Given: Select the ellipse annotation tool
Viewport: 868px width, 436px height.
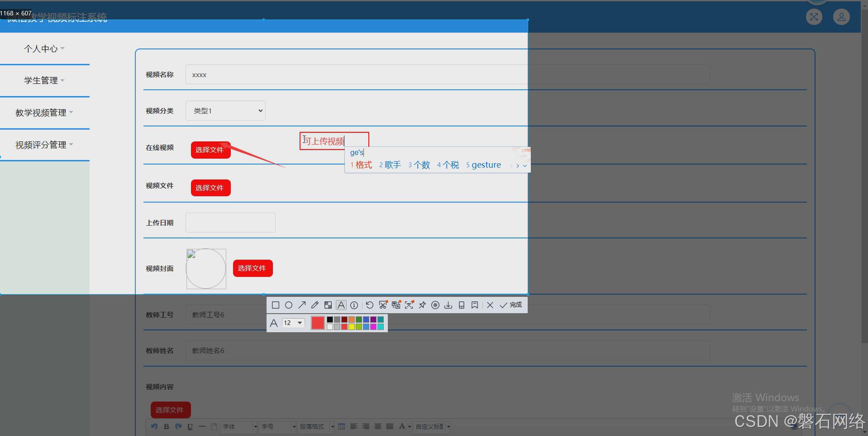Looking at the screenshot, I should click(289, 305).
